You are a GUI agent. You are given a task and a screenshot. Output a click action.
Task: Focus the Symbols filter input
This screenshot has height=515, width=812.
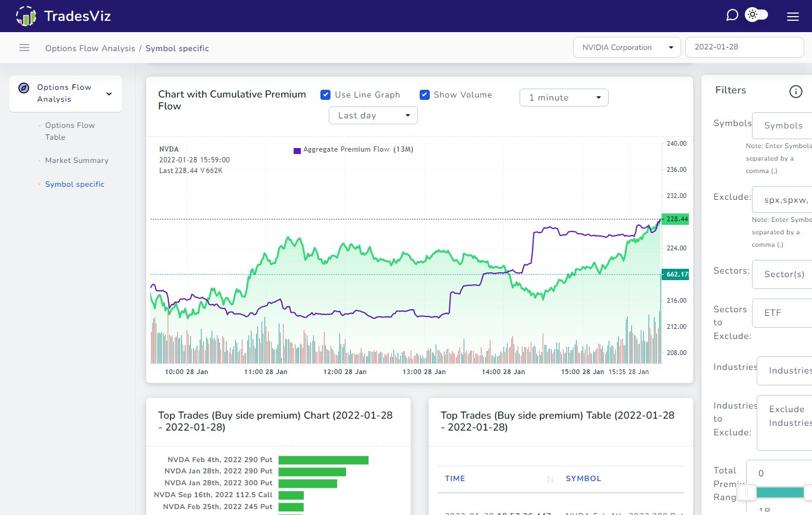coord(782,125)
